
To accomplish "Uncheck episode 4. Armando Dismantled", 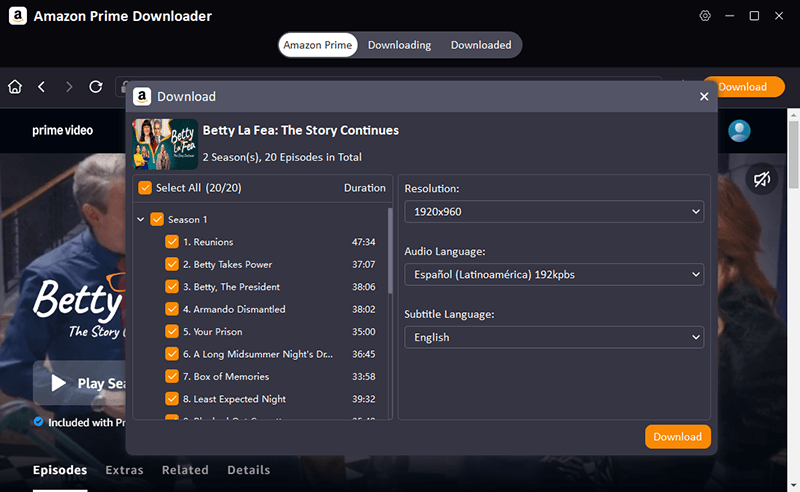I will 172,309.
